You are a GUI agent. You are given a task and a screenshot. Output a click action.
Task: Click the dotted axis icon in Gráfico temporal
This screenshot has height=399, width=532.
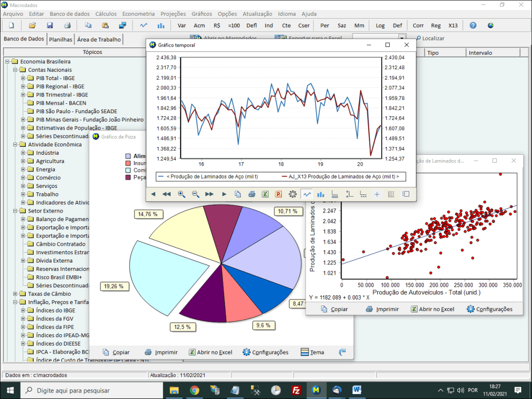click(363, 194)
